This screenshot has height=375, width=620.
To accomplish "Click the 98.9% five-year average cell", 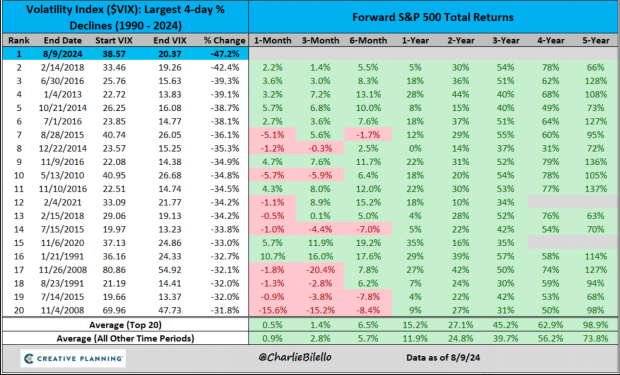I will pos(595,325).
